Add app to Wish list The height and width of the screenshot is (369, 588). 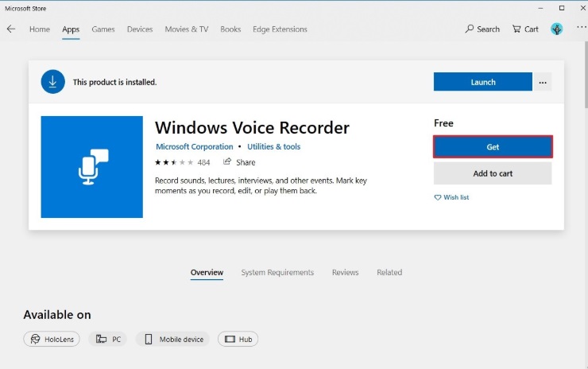[451, 197]
